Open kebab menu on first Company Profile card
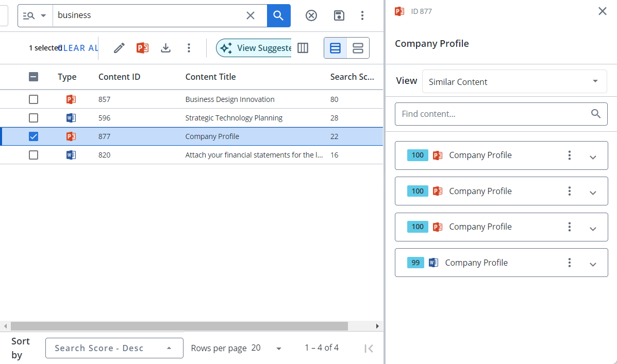The width and height of the screenshot is (617, 364). click(x=570, y=155)
